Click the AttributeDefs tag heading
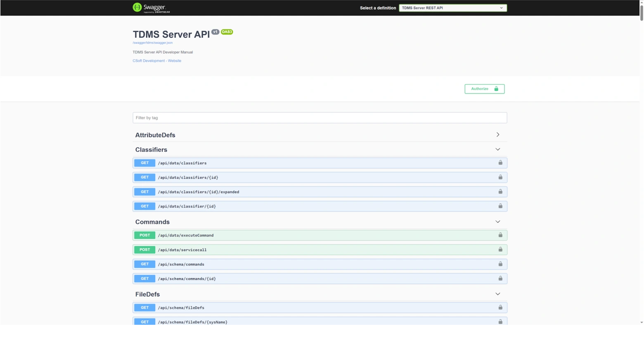This screenshot has width=644, height=362. (x=155, y=135)
